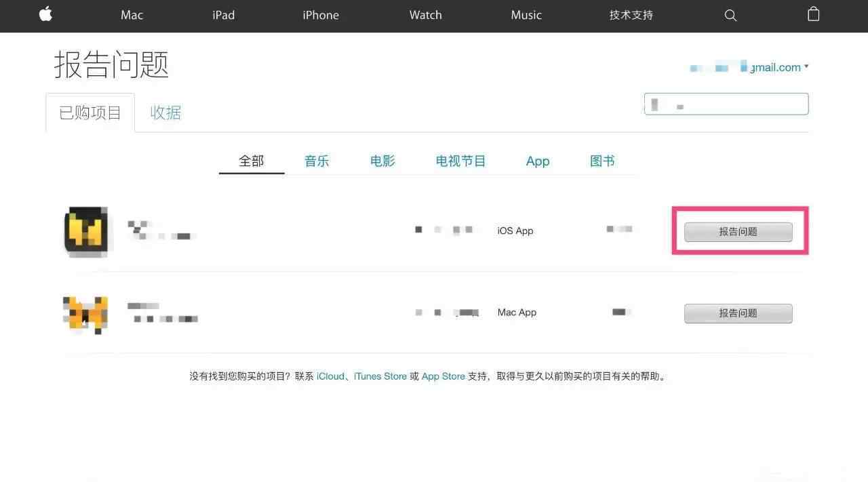Go to iPad in navigation bar

click(223, 15)
